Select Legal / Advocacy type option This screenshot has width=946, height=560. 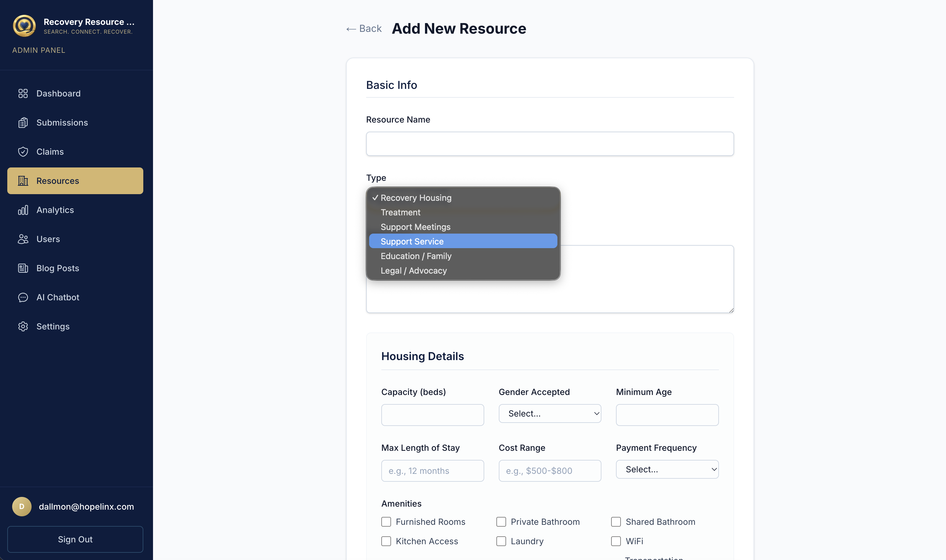point(413,271)
